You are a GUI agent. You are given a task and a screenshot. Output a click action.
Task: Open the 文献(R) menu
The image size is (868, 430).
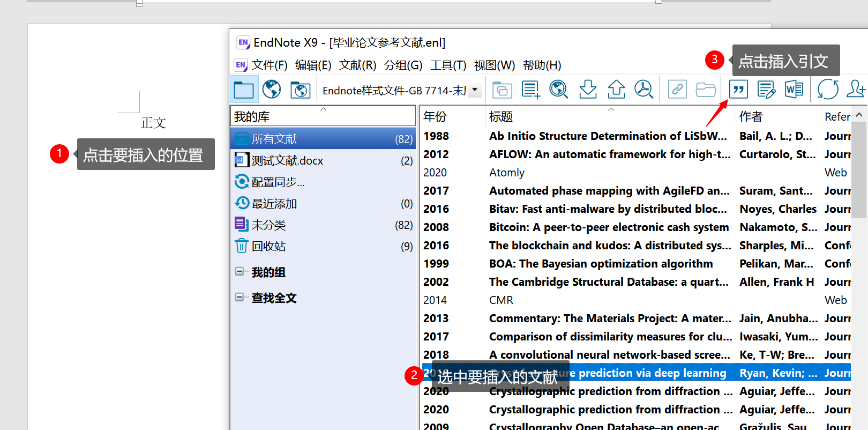(358, 65)
